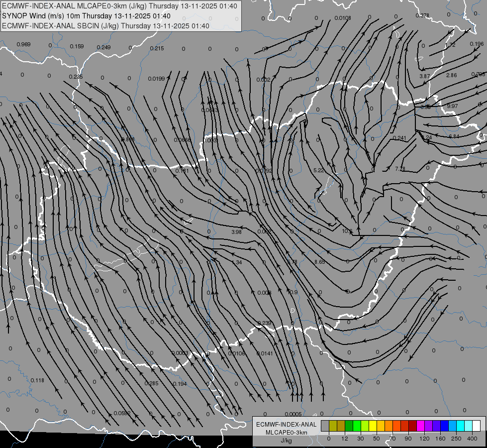Click the map value 0.0106
Screen dimensions: 487x448
pos(237,353)
